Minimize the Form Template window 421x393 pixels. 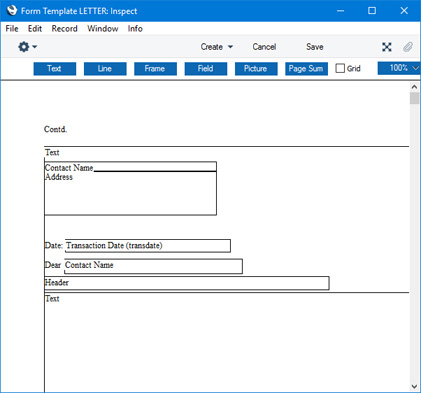pos(340,11)
